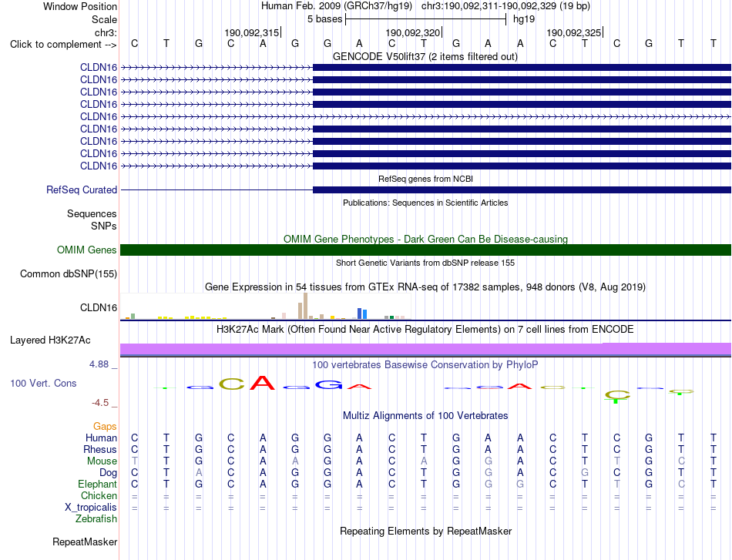Click the CLDN16 label beside the GTEx bar chart
Viewport: 732px width, 560px height.
coord(99,307)
